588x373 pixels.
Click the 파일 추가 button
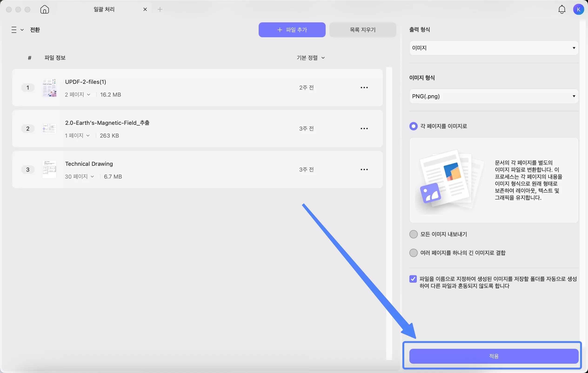[292, 30]
